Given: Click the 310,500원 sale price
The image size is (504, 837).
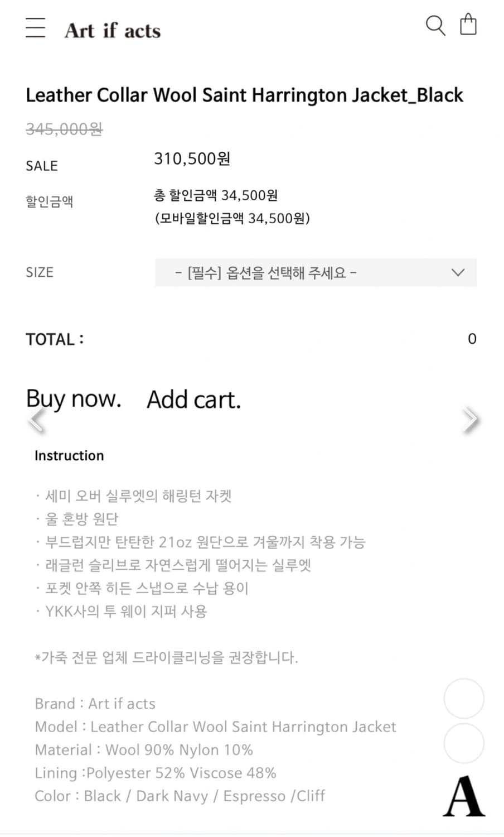Looking at the screenshot, I should [x=192, y=159].
